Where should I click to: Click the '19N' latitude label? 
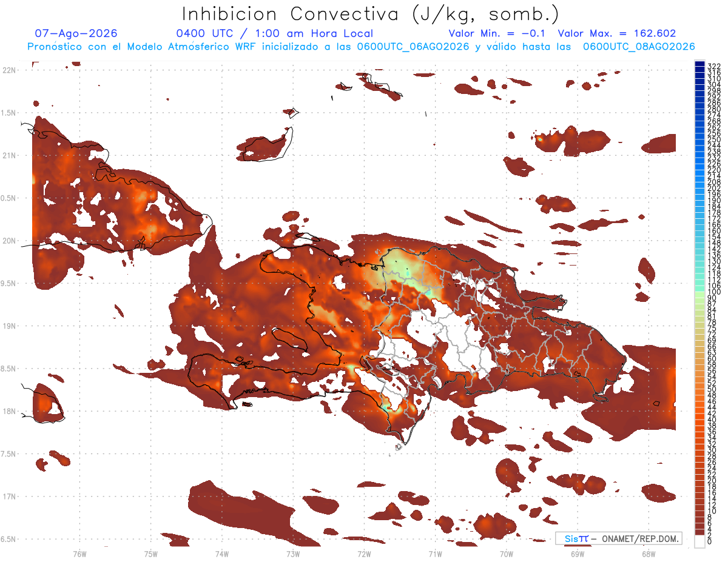click(x=8, y=326)
